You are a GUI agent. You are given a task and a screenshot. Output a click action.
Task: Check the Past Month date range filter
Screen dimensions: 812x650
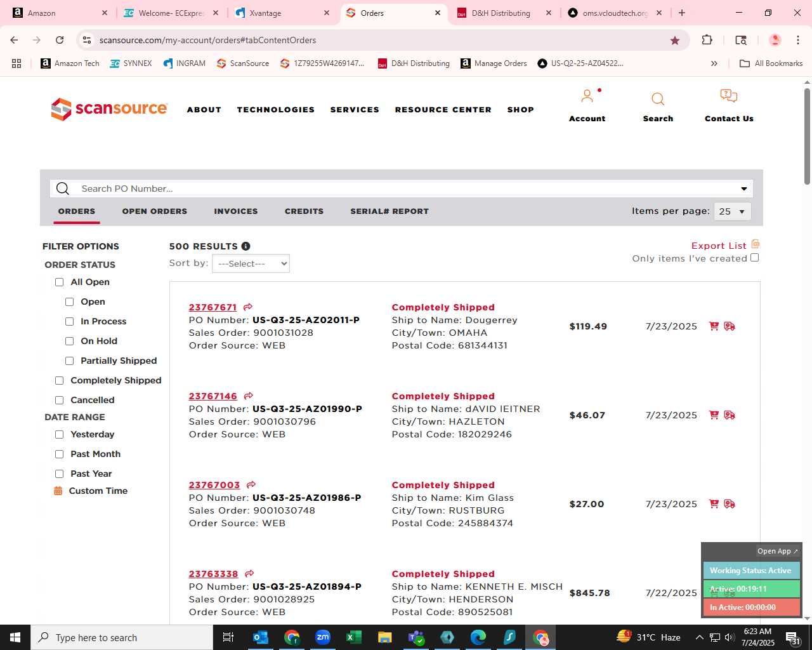[60, 454]
